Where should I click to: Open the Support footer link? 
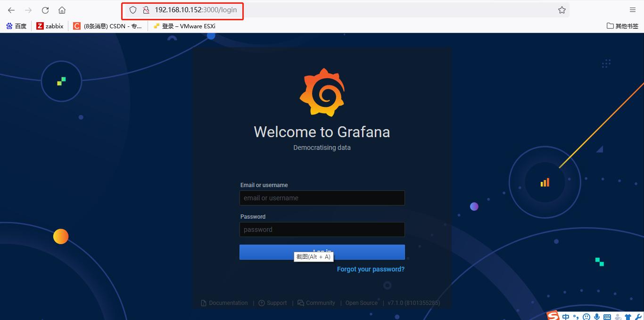[x=273, y=303]
